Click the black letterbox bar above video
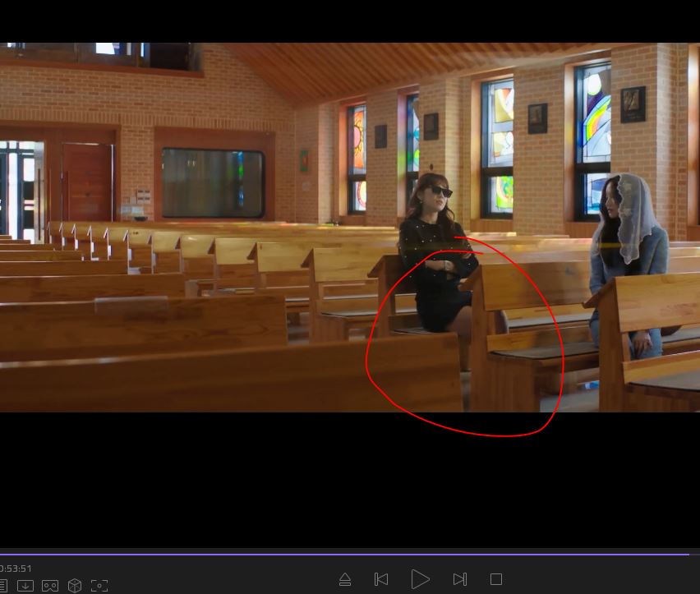The image size is (700, 594). (350, 21)
